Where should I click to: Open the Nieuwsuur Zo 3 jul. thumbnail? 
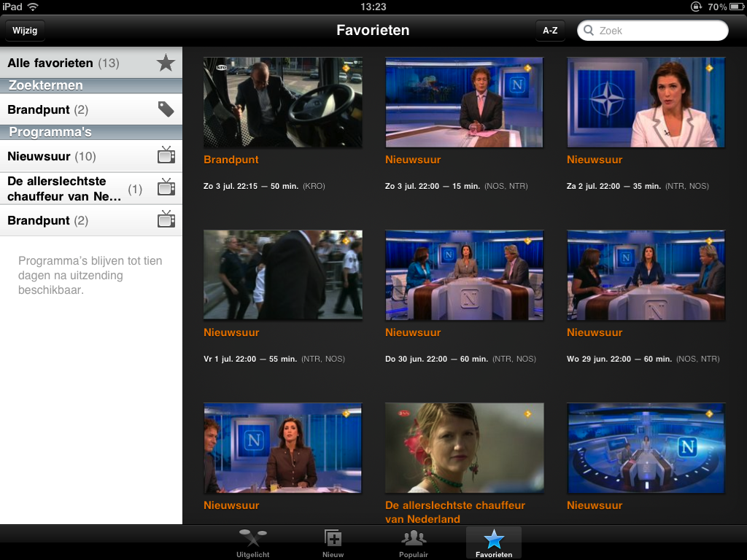pos(465,102)
